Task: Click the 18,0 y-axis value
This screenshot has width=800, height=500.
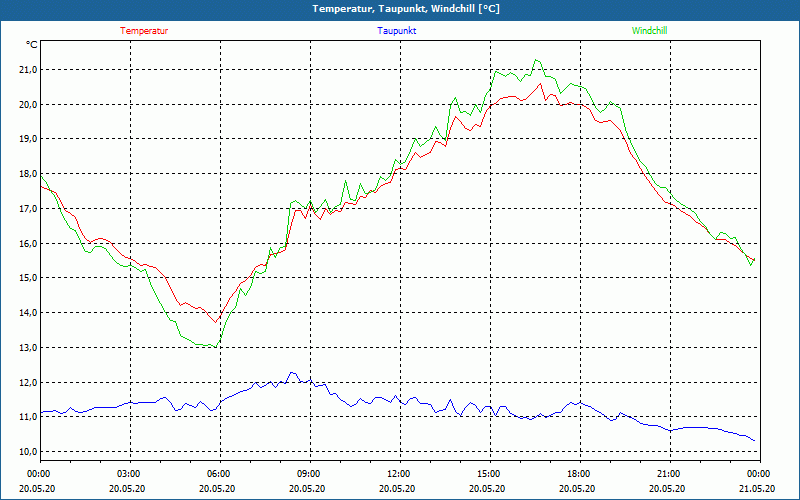Action: (28, 174)
